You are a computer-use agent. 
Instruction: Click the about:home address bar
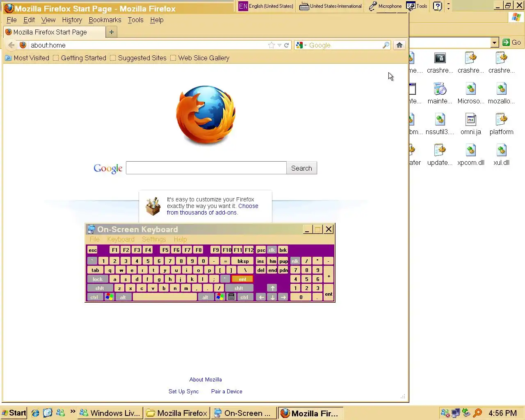click(148, 45)
